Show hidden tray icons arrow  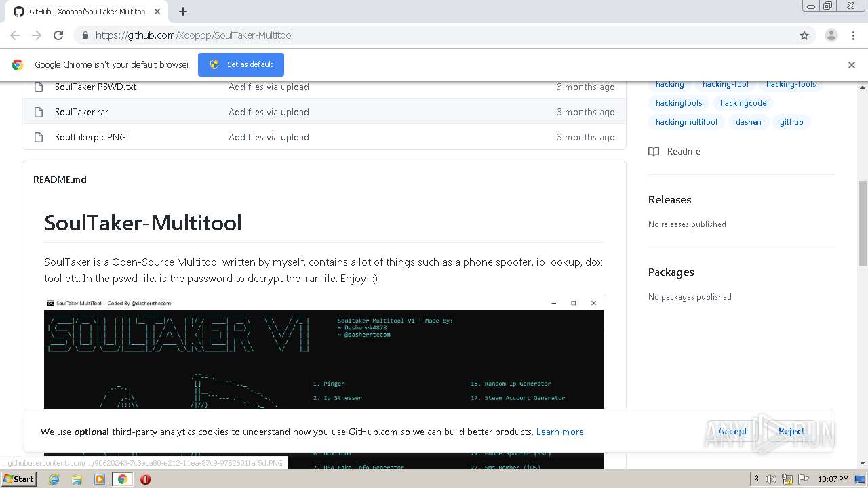(756, 479)
